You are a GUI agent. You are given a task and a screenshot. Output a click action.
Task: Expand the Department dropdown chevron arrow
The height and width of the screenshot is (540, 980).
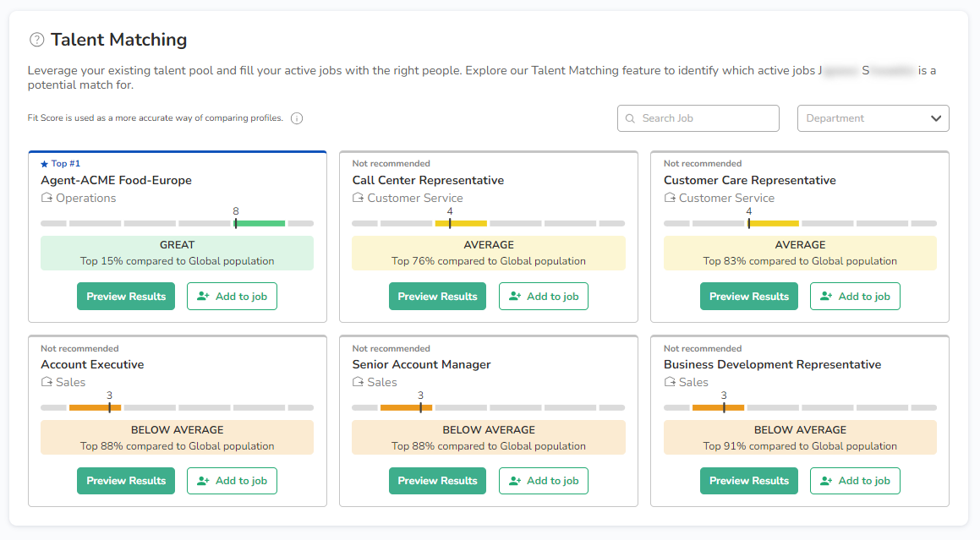tap(936, 118)
